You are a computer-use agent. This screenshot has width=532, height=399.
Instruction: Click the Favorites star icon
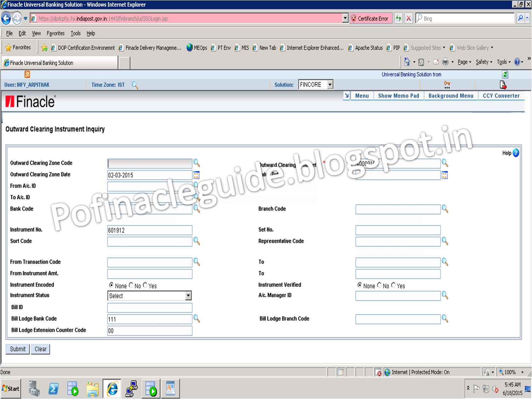pos(9,47)
